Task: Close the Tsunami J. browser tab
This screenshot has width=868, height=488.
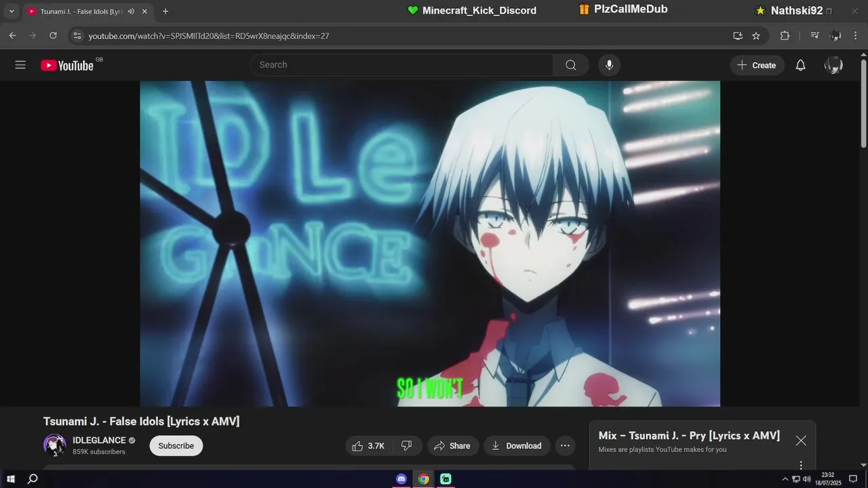Action: pos(144,12)
